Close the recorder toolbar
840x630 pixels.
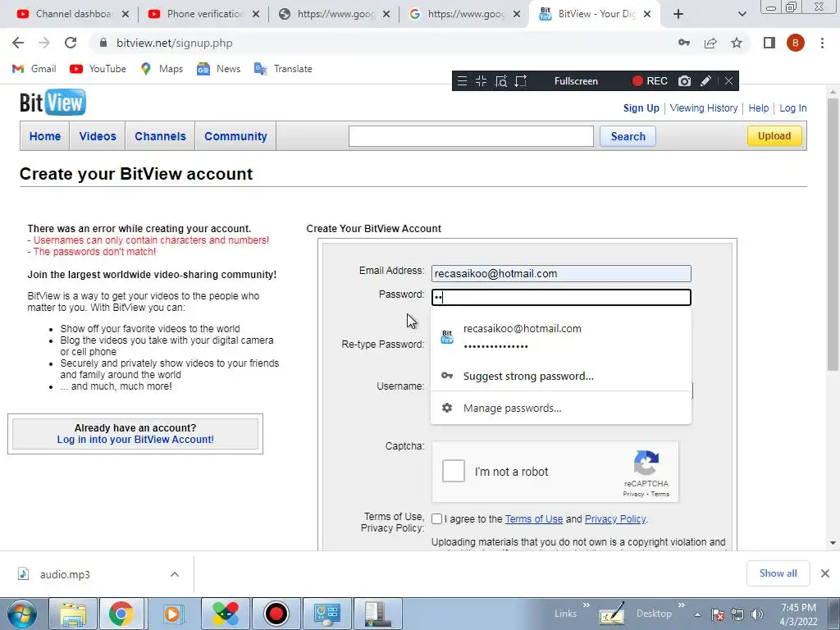coord(728,81)
